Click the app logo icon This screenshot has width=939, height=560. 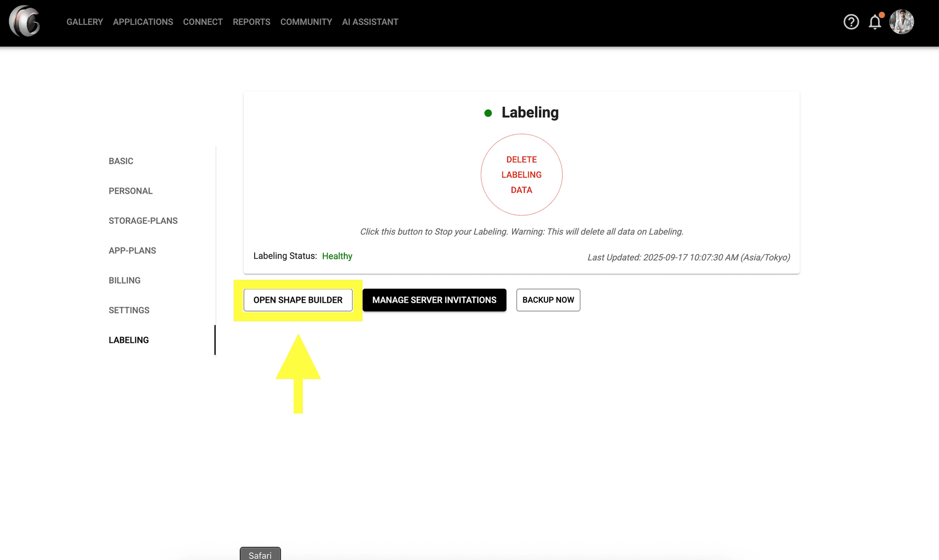pyautogui.click(x=24, y=22)
